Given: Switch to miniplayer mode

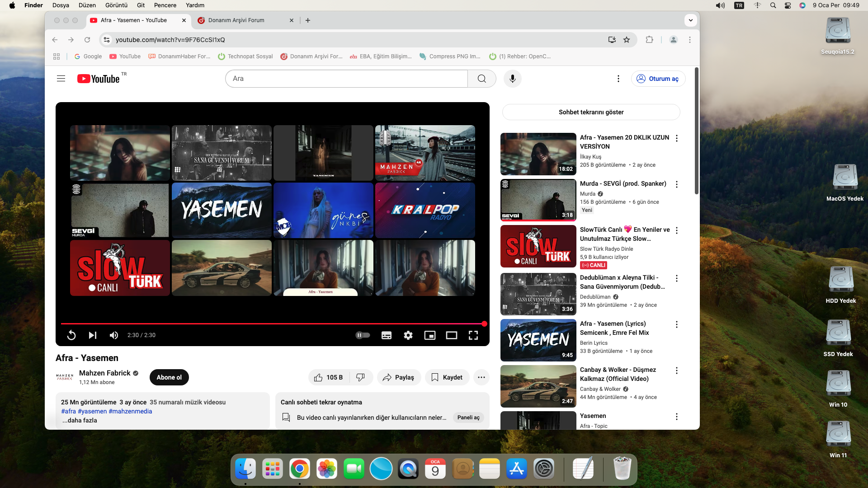Looking at the screenshot, I should click(x=430, y=335).
